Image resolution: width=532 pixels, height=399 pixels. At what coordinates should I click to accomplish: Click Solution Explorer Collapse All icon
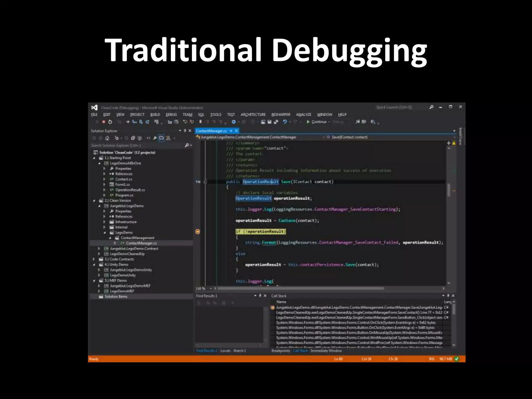pos(133,138)
